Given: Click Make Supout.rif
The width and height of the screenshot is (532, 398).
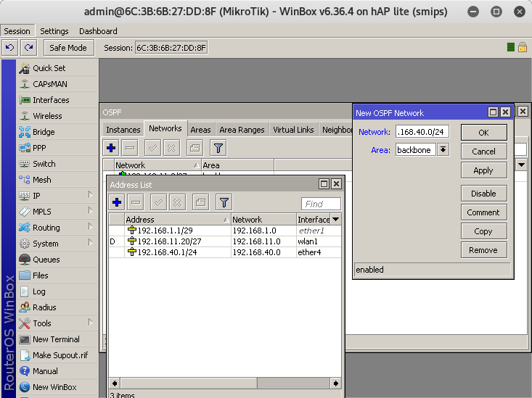Looking at the screenshot, I should [57, 355].
